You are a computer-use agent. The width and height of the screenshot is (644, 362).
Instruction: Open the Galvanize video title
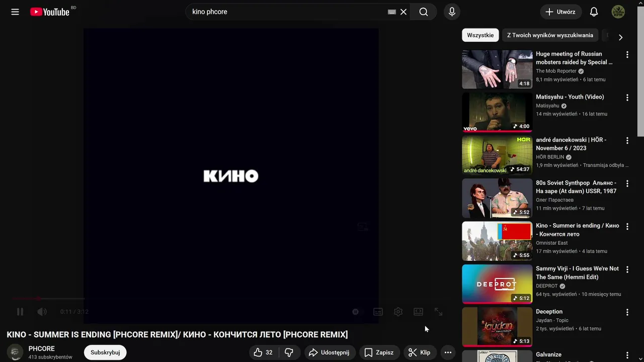pyautogui.click(x=548, y=354)
